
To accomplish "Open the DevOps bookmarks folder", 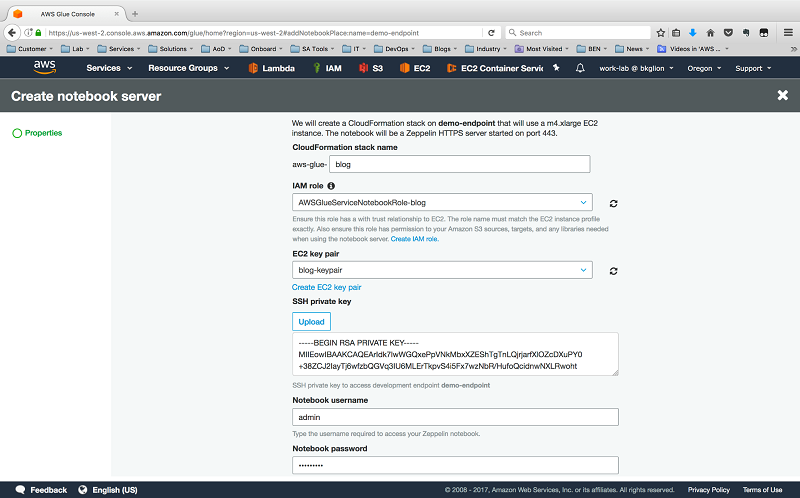I will [x=394, y=49].
